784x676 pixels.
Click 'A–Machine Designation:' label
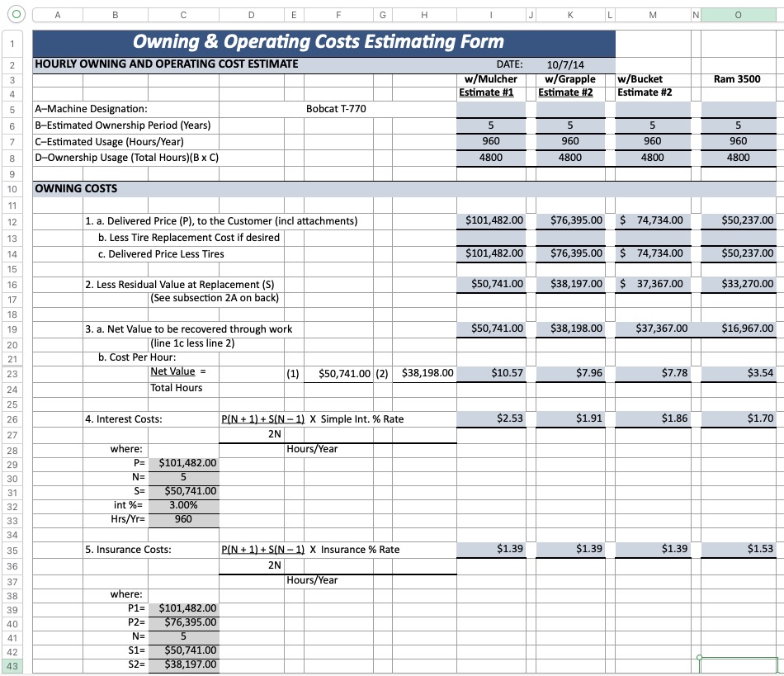(91, 108)
